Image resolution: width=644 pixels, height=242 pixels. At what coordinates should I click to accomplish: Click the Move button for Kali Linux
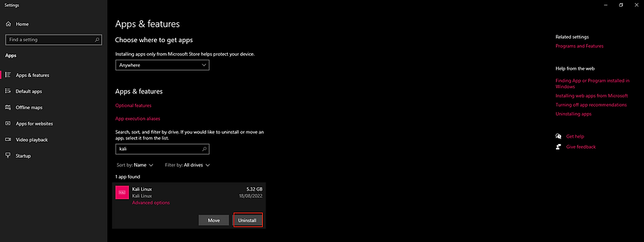pos(214,220)
